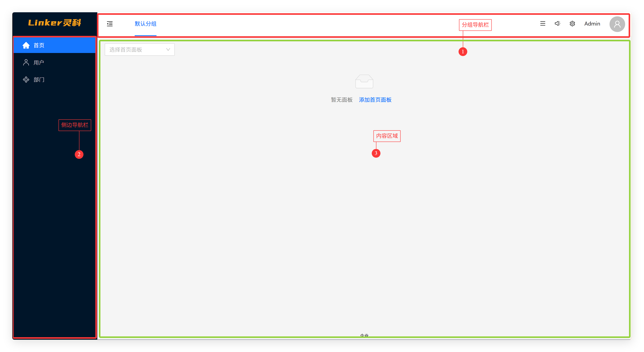Expand the home panel selector chevron arrow
The width and height of the screenshot is (644, 352).
[168, 50]
